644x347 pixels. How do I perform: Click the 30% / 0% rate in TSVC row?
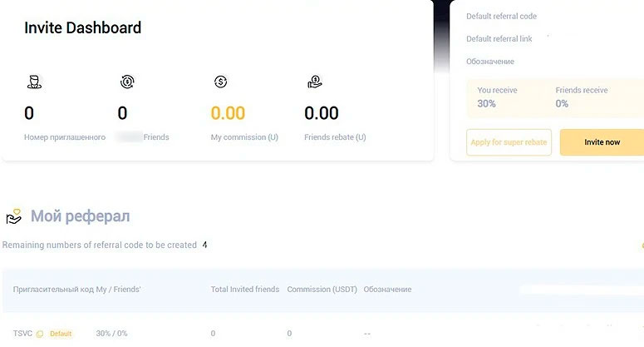pyautogui.click(x=112, y=334)
